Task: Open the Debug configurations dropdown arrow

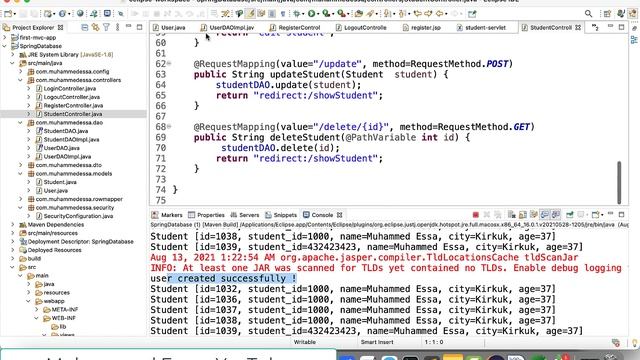Action: [x=304, y=14]
